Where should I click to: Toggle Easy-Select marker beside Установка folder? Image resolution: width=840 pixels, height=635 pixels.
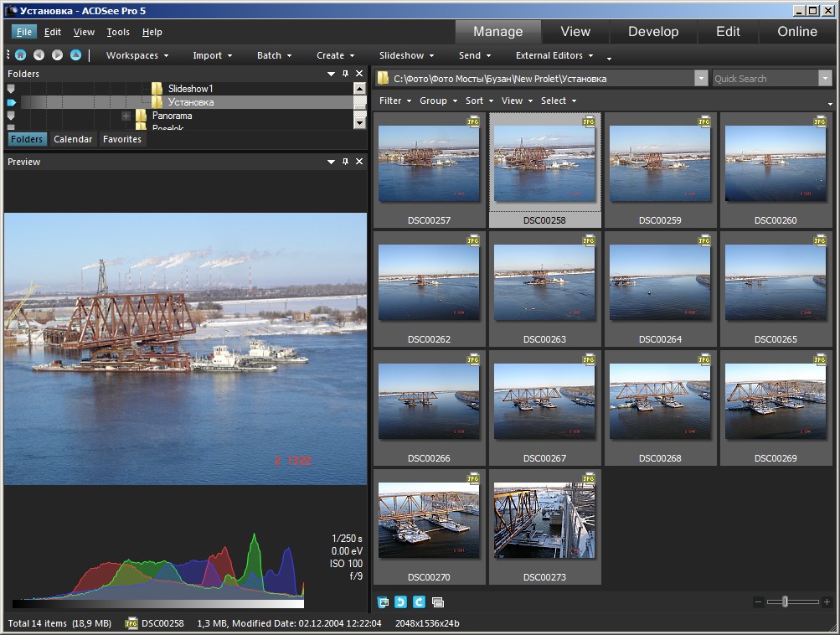coord(11,102)
